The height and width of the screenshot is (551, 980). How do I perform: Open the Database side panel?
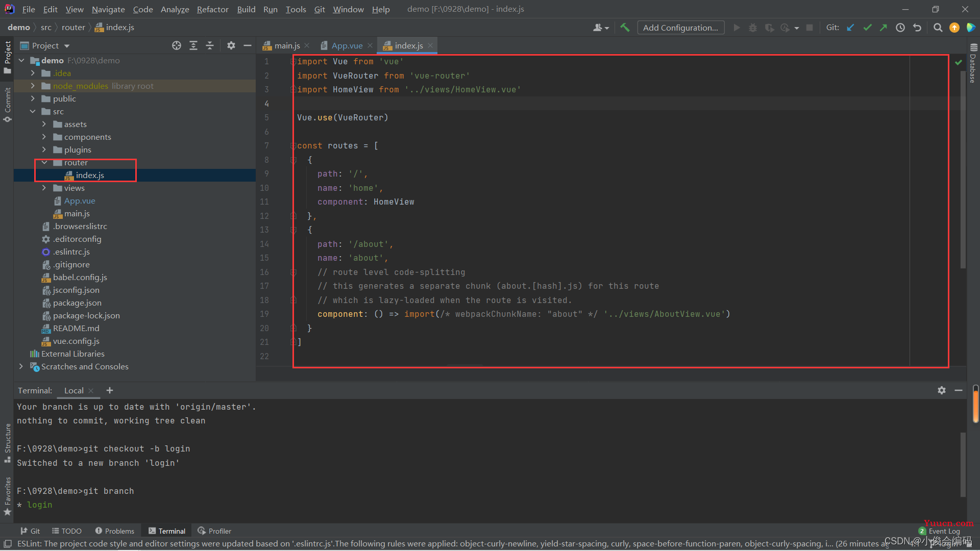[973, 63]
